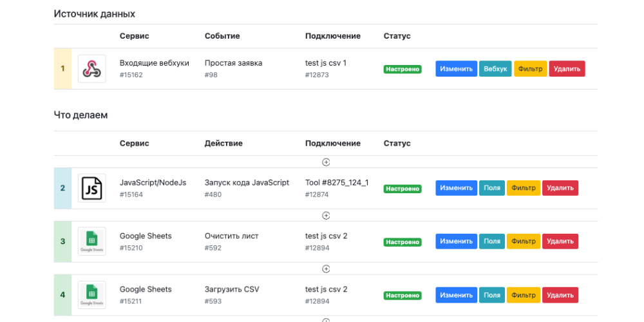Open Поля for Загрузить CSV step
This screenshot has width=644, height=322.
492,295
